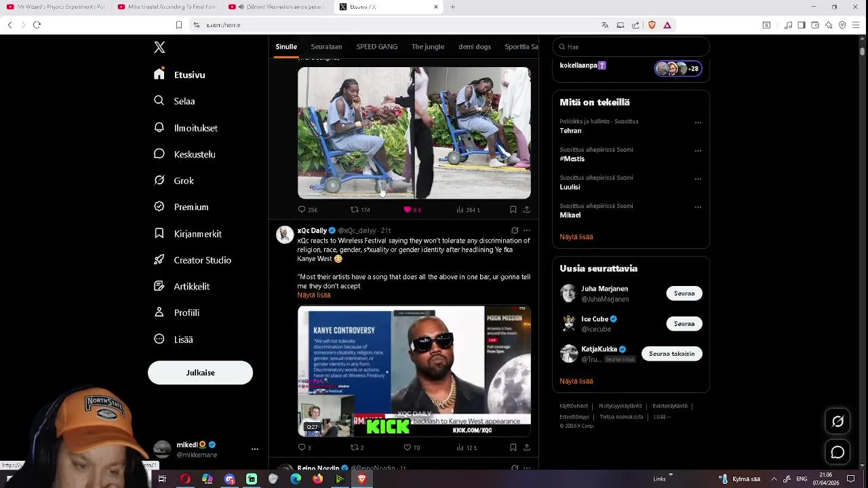The height and width of the screenshot is (488, 868).
Task: Open Creator Studio
Action: (x=193, y=260)
